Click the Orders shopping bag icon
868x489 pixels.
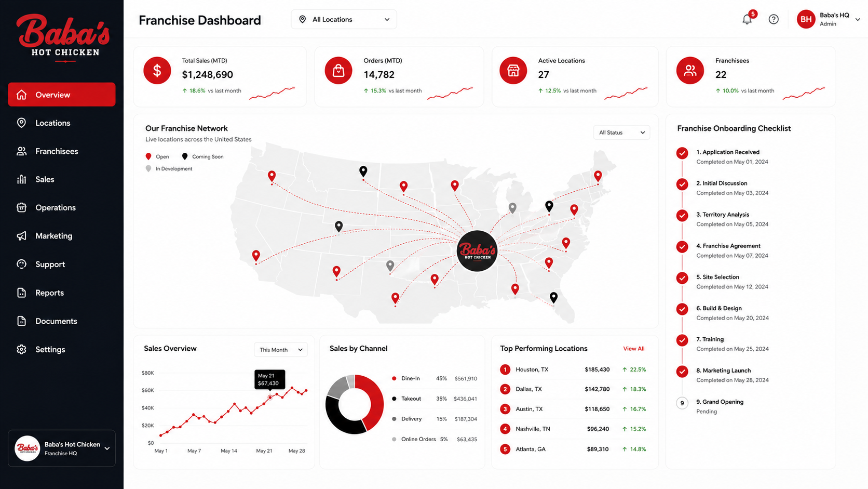(338, 70)
